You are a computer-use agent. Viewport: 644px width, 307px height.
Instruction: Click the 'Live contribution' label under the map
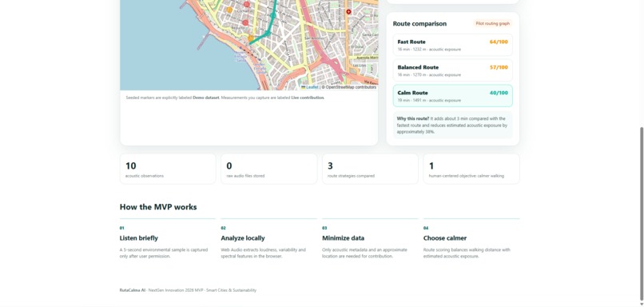(x=308, y=98)
